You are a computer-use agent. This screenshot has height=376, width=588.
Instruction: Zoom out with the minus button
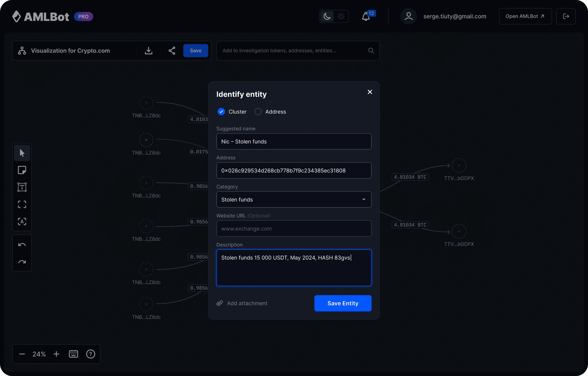(22, 354)
